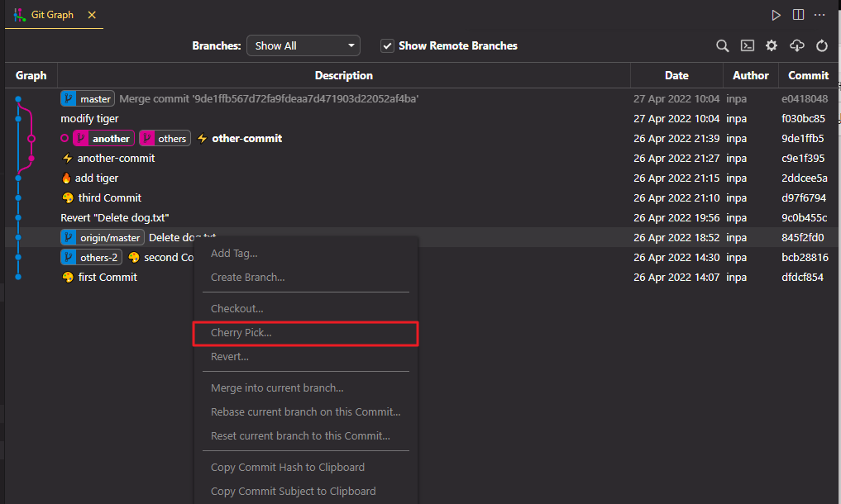Choose Rebase current branch on this Commit
Image resolution: width=841 pixels, height=504 pixels.
[306, 411]
